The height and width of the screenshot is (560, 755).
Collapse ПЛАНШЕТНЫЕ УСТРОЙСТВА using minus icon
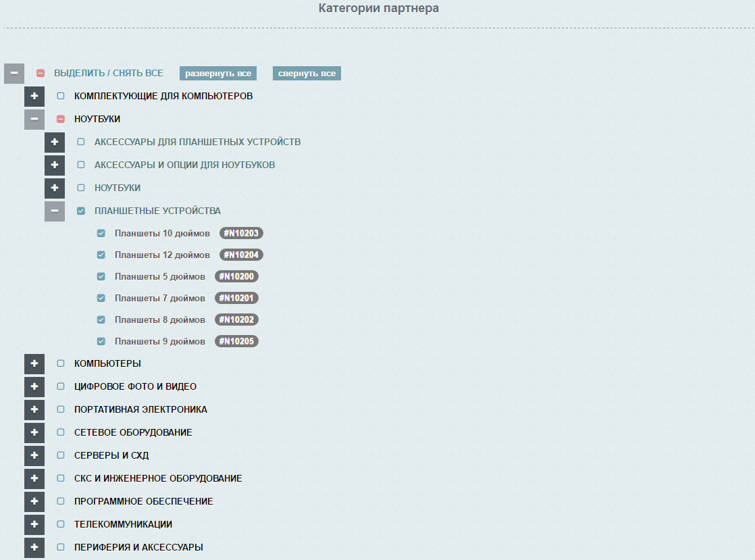55,211
